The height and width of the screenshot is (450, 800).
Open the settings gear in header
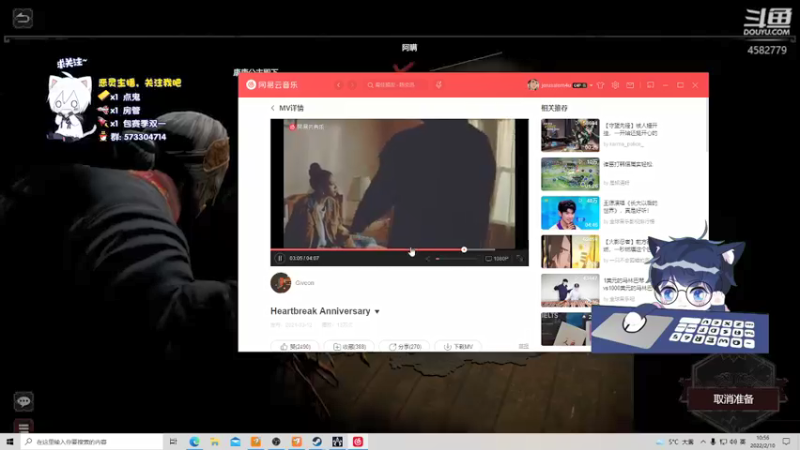coord(615,85)
